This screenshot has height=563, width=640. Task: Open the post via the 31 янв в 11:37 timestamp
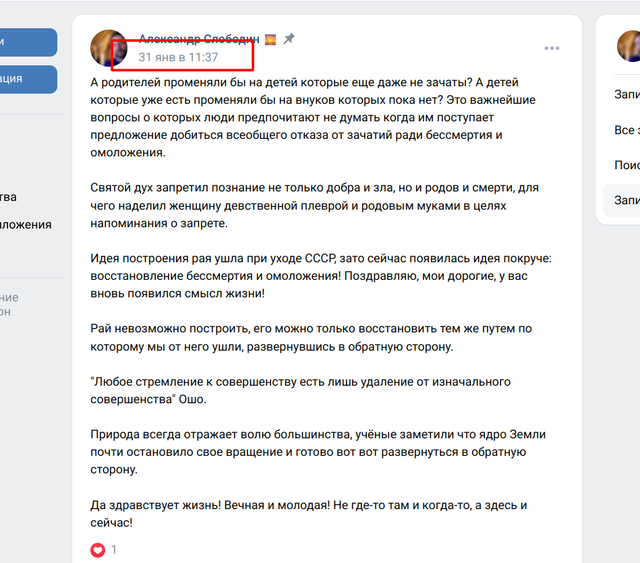[x=178, y=57]
